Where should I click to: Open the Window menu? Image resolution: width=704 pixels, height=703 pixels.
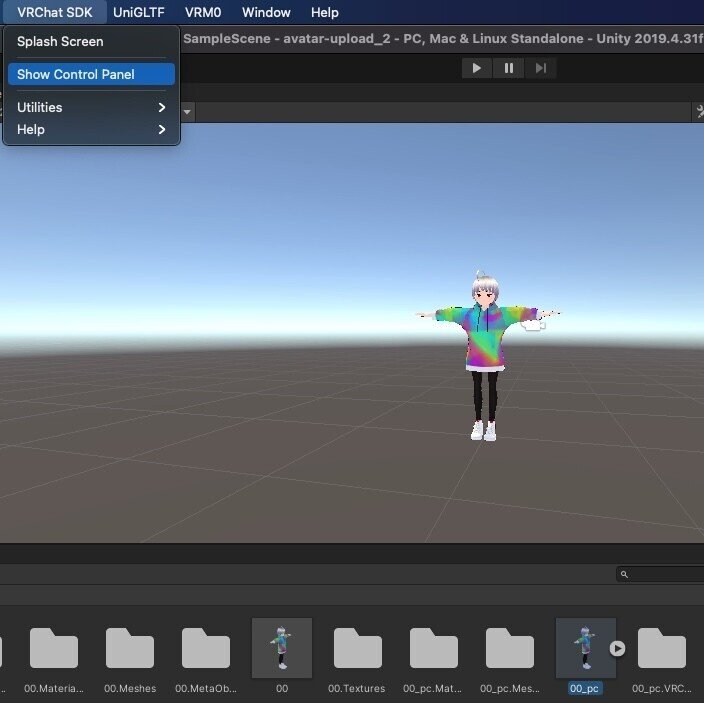click(266, 12)
